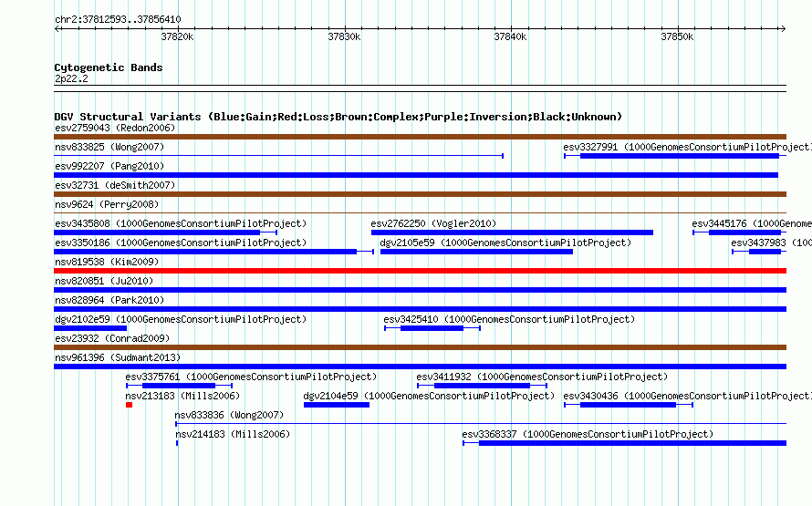Click the esv3425410 variant label
This screenshot has width=812, height=506.
click(x=509, y=319)
